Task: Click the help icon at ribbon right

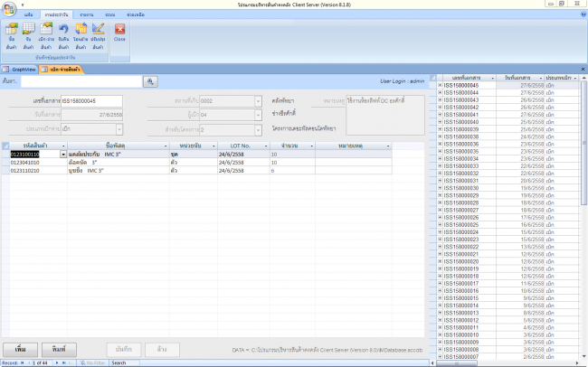Action: pyautogui.click(x=583, y=14)
